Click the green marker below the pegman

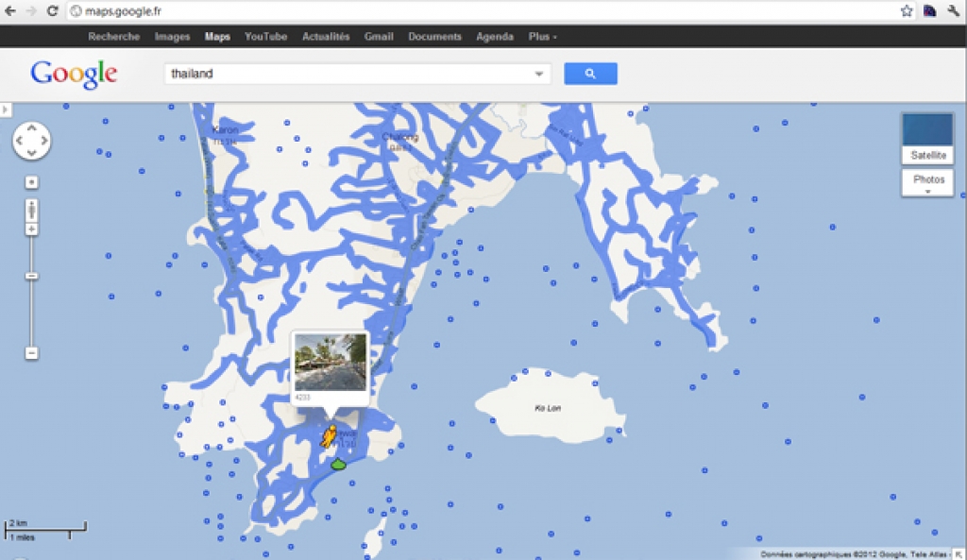coord(338,465)
